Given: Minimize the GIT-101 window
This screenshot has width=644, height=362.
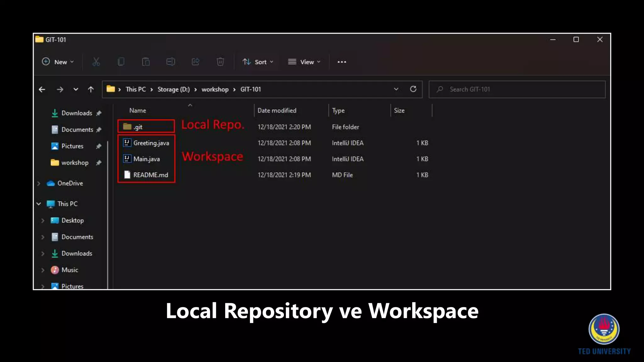Looking at the screenshot, I should [553, 40].
